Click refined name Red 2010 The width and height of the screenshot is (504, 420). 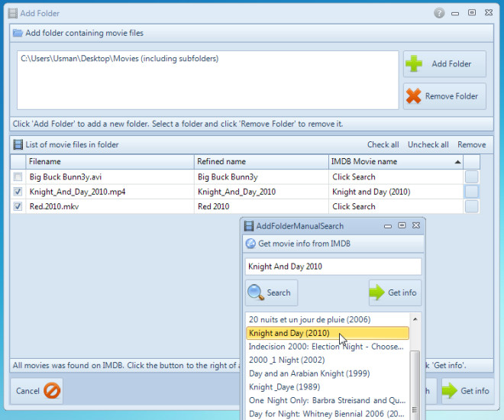(x=261, y=206)
